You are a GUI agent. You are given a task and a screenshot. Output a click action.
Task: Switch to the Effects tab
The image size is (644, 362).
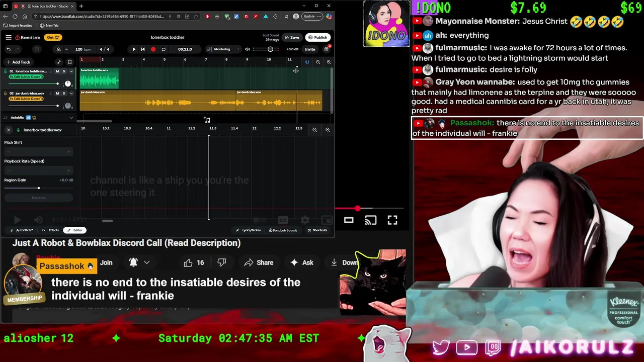point(50,230)
